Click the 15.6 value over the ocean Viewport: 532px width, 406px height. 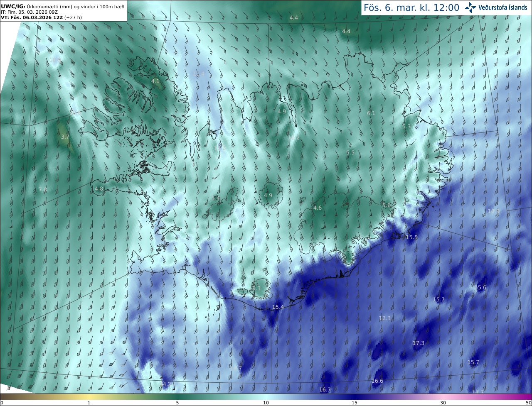tap(480, 287)
